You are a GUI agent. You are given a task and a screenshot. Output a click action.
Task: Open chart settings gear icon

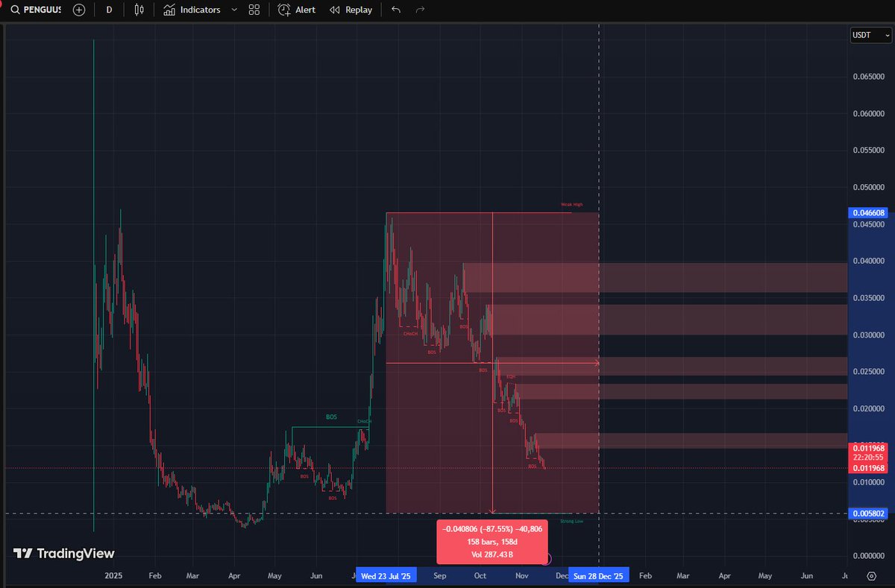871,575
